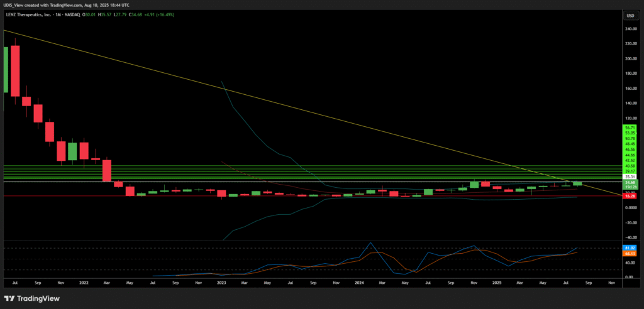Click the 2022 time axis label
The image size is (644, 309).
pyautogui.click(x=84, y=283)
